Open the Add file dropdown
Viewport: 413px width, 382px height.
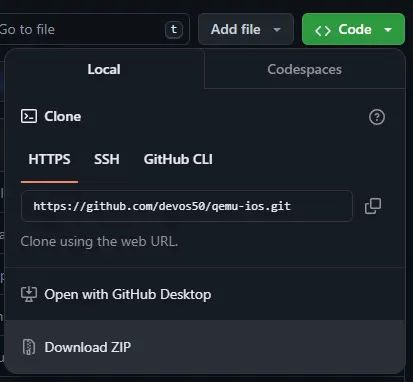[x=246, y=29]
